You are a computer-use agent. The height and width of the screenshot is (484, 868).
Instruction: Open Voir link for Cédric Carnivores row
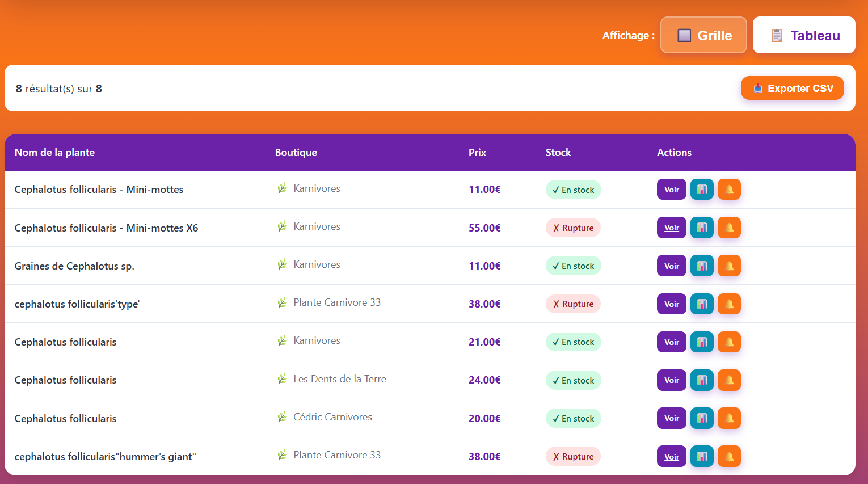pyautogui.click(x=672, y=418)
